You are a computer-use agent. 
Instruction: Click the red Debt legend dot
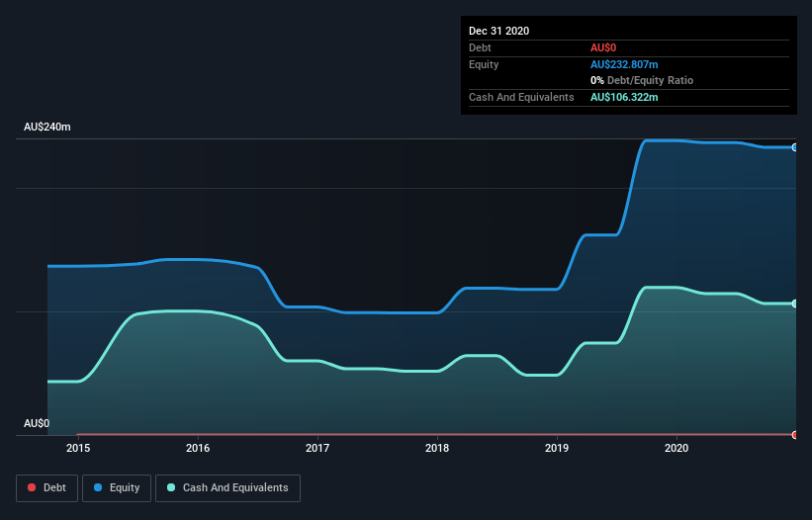coord(32,487)
